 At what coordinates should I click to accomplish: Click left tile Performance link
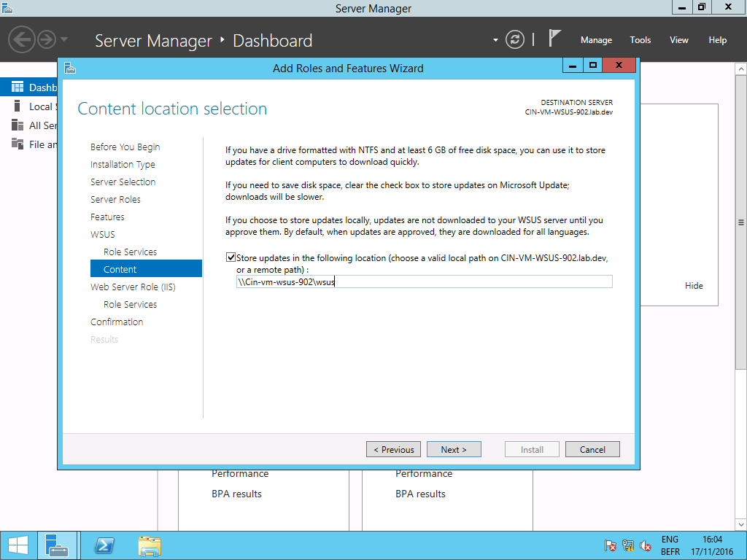[x=240, y=473]
